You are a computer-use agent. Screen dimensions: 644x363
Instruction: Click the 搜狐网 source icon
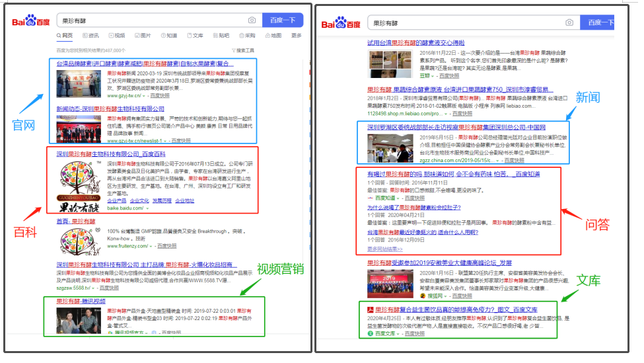point(423,296)
